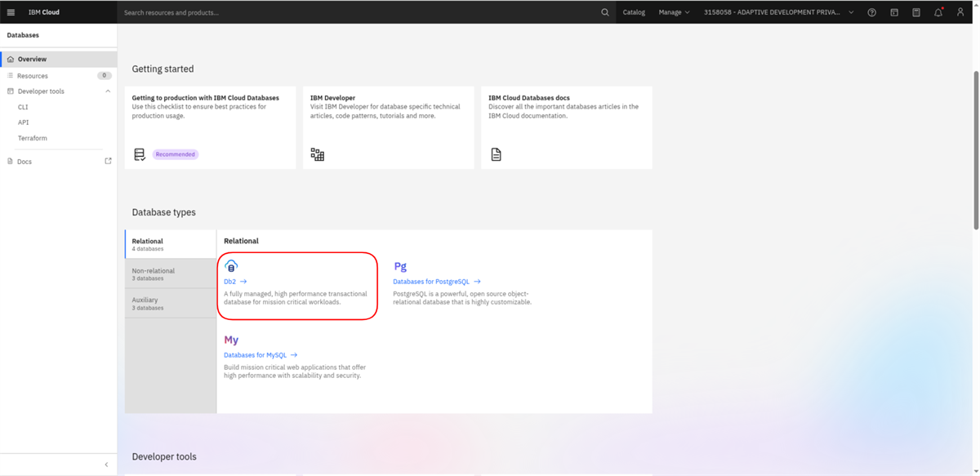Select the Relational tab
The height and width of the screenshot is (476, 980).
click(171, 244)
